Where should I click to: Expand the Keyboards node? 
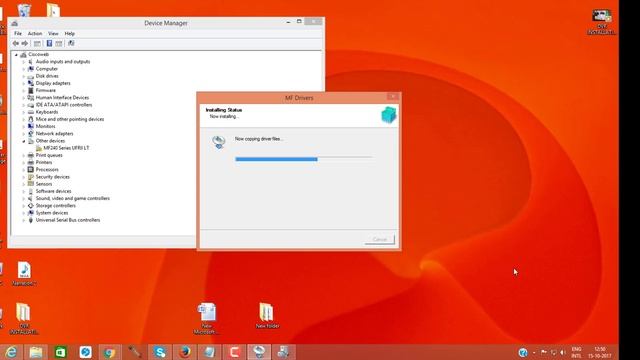click(x=24, y=112)
